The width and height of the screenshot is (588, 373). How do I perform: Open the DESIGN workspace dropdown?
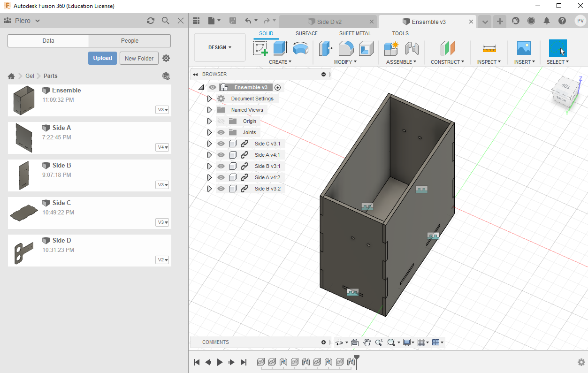[x=220, y=47]
